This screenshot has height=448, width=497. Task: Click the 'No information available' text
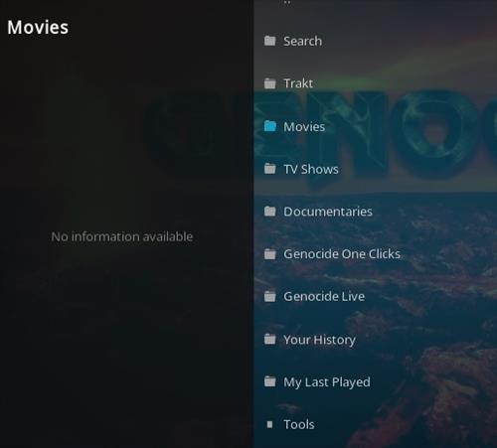coord(122,236)
